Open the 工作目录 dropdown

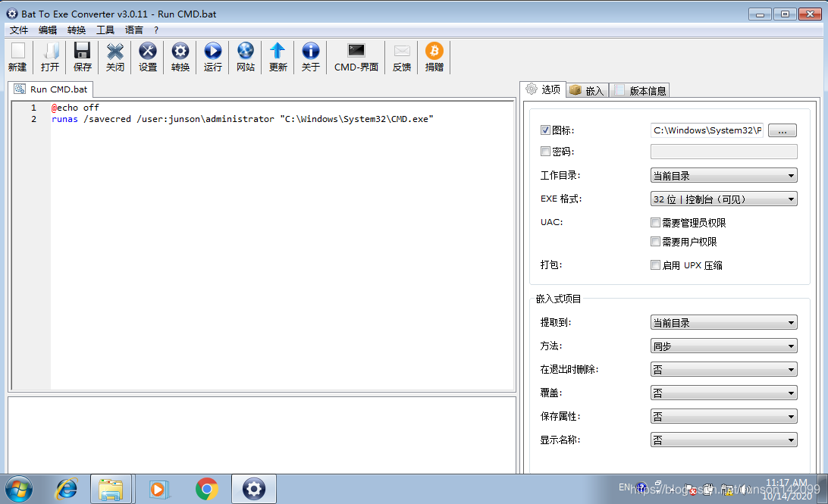coord(723,175)
